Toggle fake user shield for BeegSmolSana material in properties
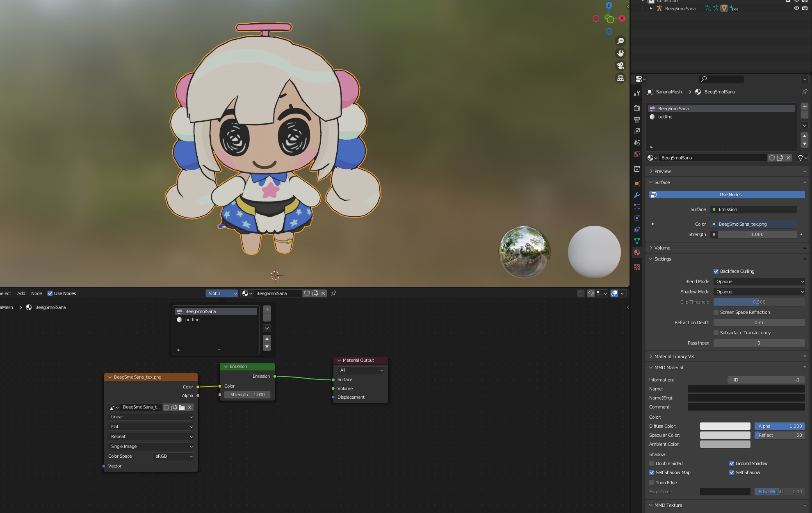Screen dimensions: 812x513 [x=772, y=158]
